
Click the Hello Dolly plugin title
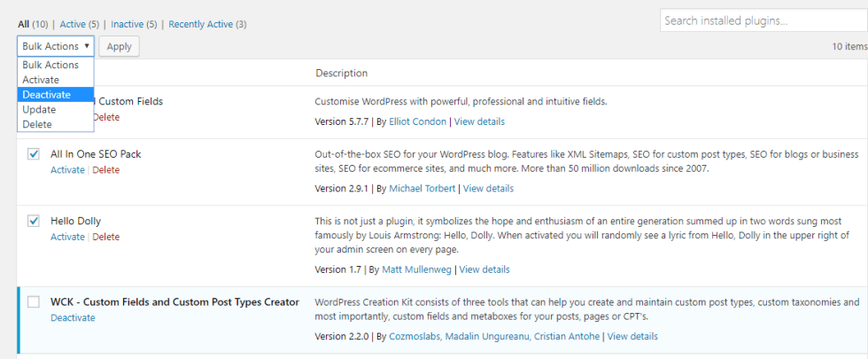click(76, 221)
